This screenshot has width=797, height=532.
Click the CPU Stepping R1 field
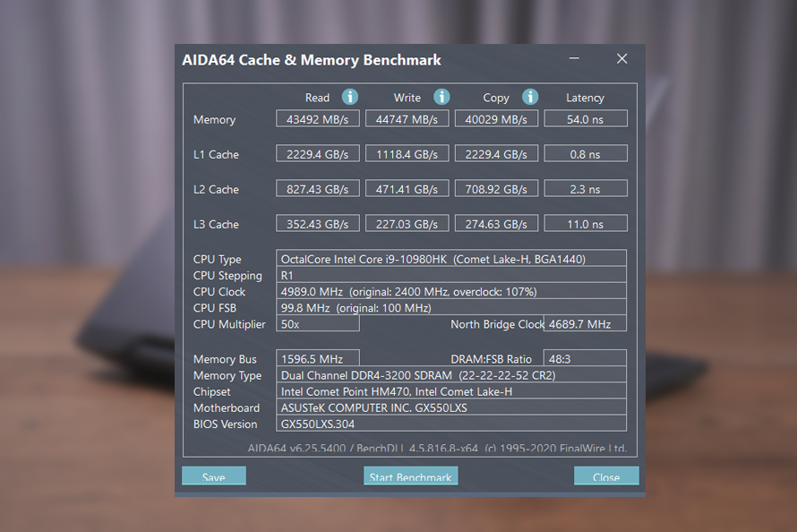click(451, 274)
